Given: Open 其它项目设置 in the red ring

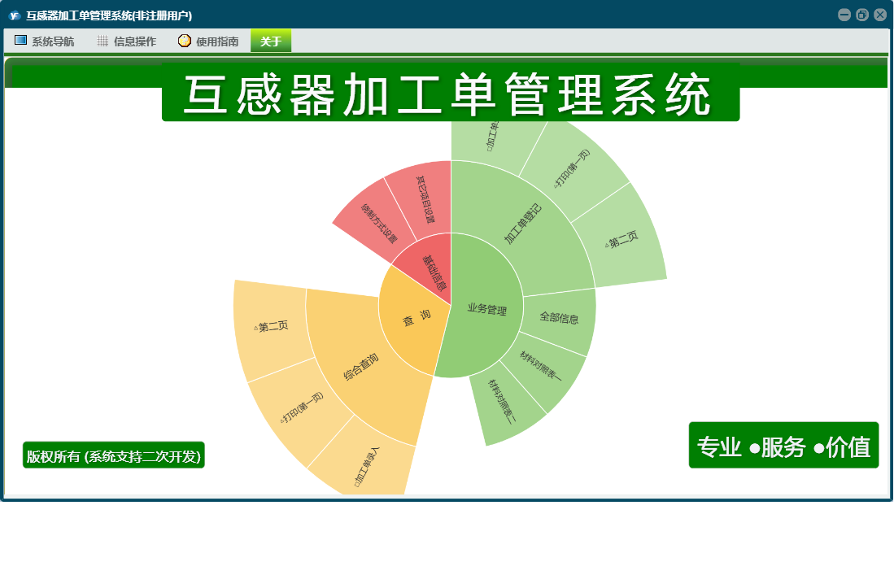Looking at the screenshot, I should click(x=425, y=199).
